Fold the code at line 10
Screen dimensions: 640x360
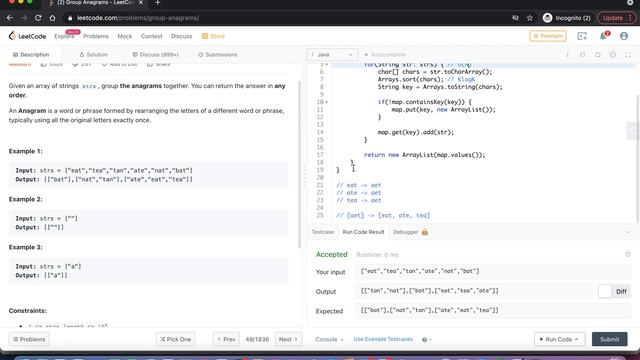pos(327,102)
